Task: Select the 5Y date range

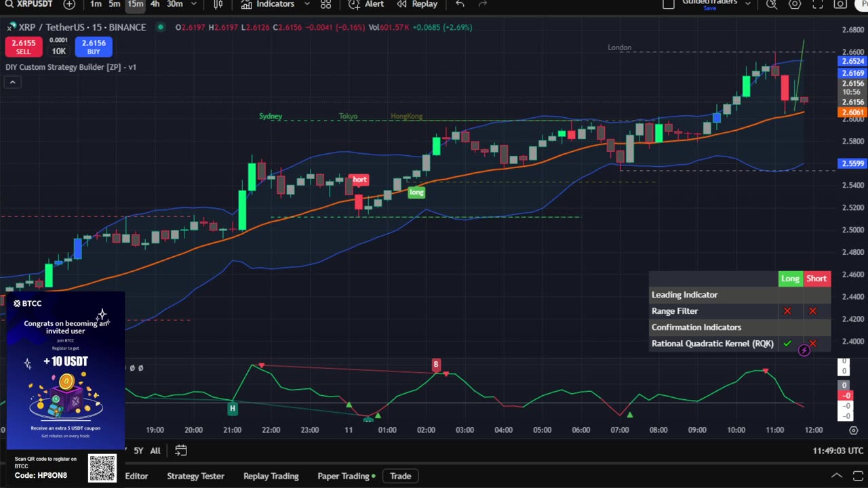Action: (x=138, y=451)
